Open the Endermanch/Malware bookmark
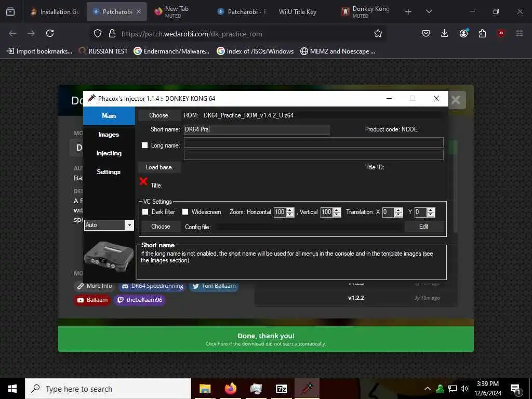Screen dimensions: 532x399 coord(171,51)
